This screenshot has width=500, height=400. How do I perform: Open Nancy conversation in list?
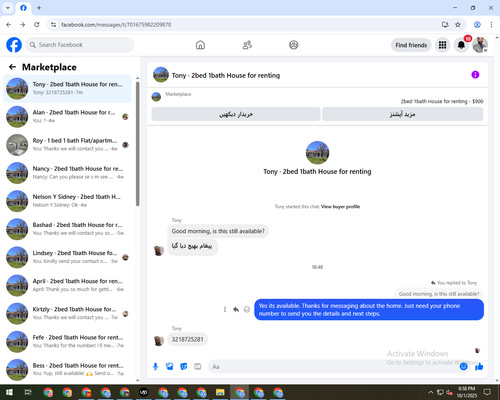coord(67,173)
